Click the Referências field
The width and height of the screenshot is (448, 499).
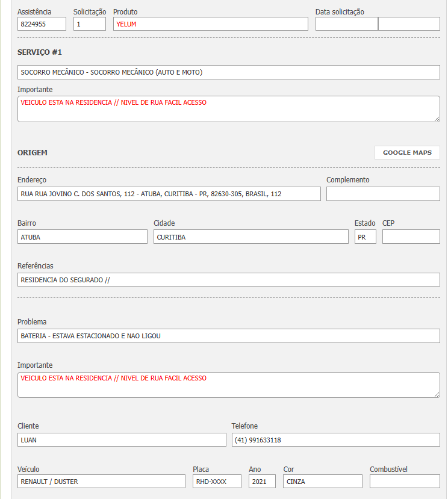pos(228,280)
